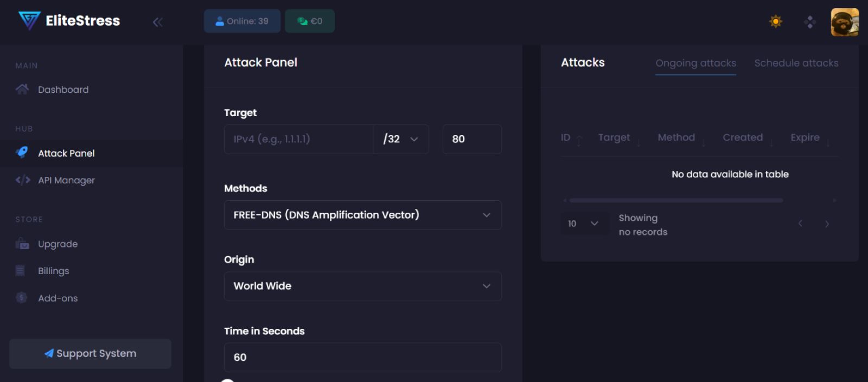Click the port field showing 80

[x=472, y=139]
